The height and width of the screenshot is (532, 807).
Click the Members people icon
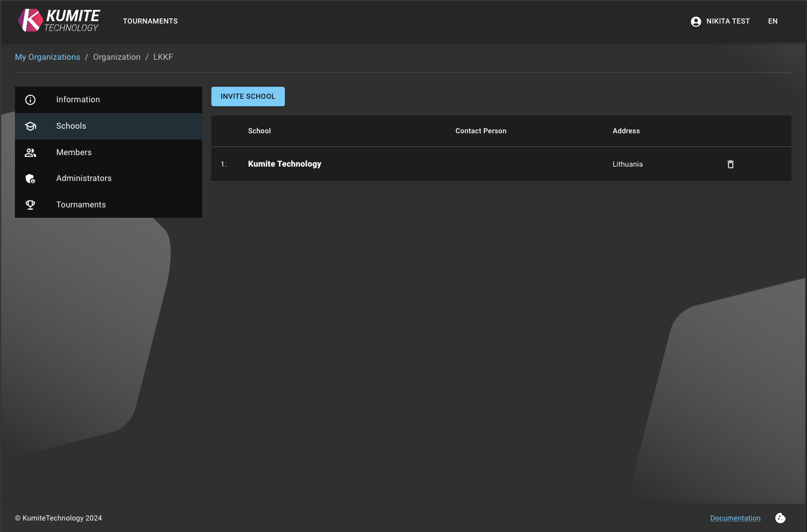click(30, 153)
